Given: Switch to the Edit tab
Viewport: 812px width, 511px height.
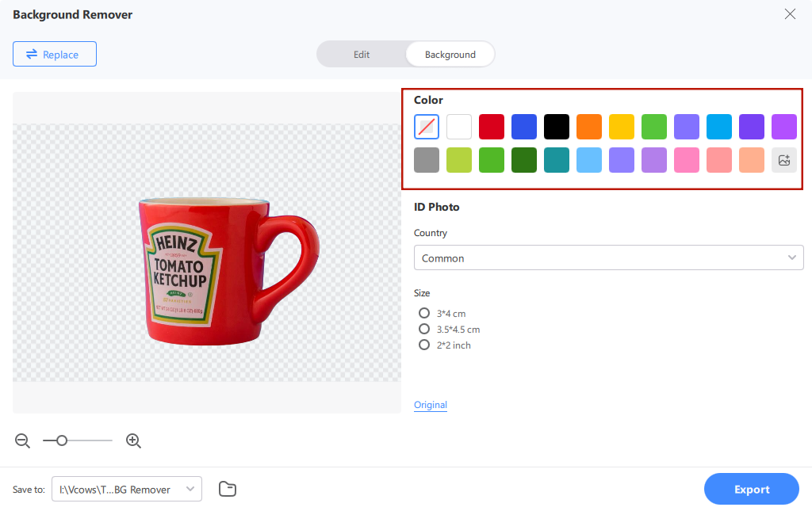Looking at the screenshot, I should (362, 55).
